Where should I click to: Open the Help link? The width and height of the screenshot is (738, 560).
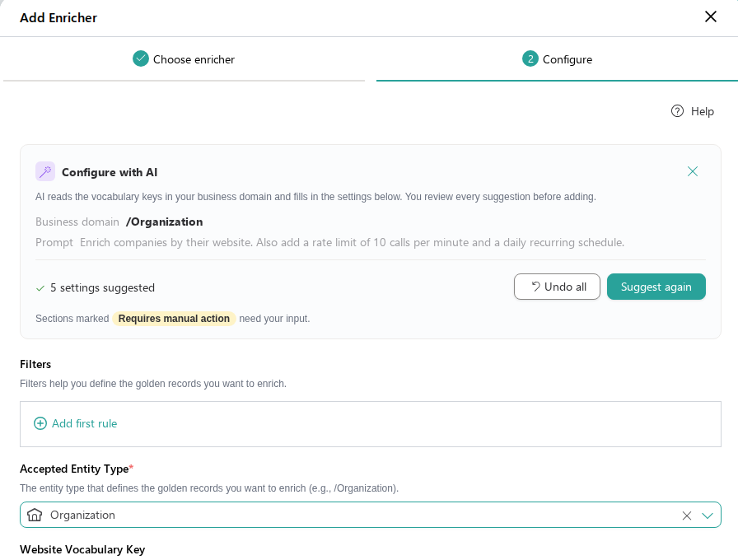click(x=693, y=111)
